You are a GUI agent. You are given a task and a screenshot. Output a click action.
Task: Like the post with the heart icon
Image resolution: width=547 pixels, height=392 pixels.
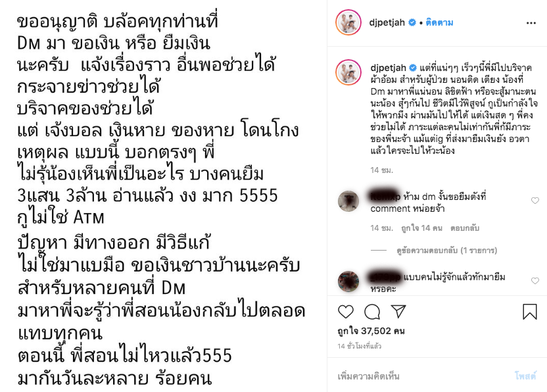click(x=346, y=311)
